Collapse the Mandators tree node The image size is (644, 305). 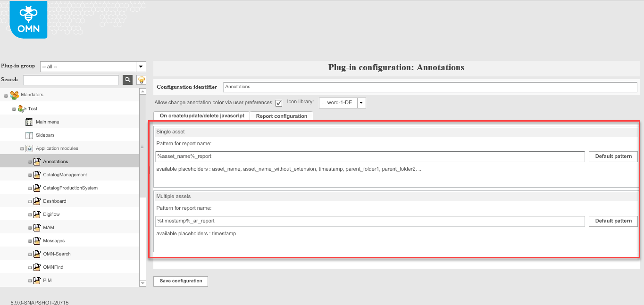click(x=6, y=95)
